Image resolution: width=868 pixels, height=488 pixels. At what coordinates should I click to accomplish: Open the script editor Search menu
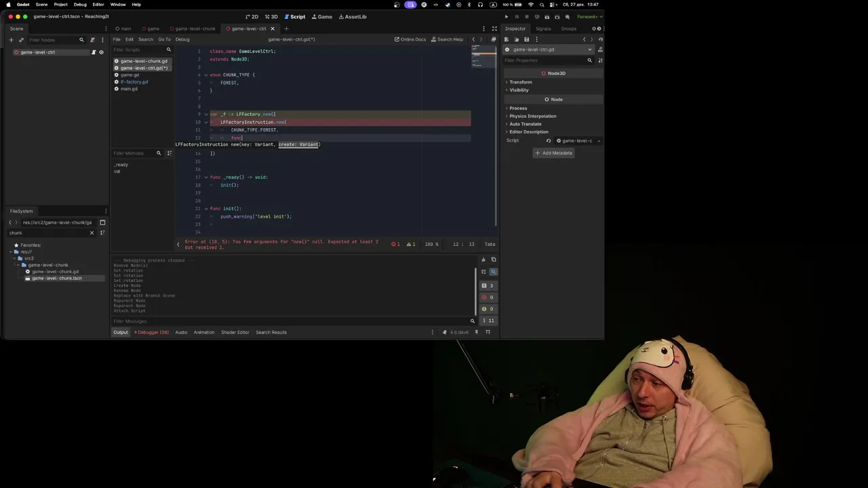145,39
